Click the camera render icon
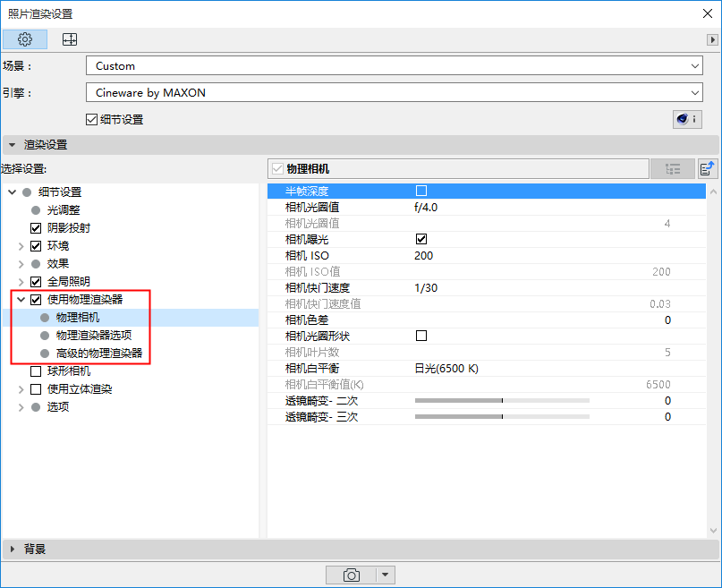This screenshot has width=722, height=588. coord(352,575)
